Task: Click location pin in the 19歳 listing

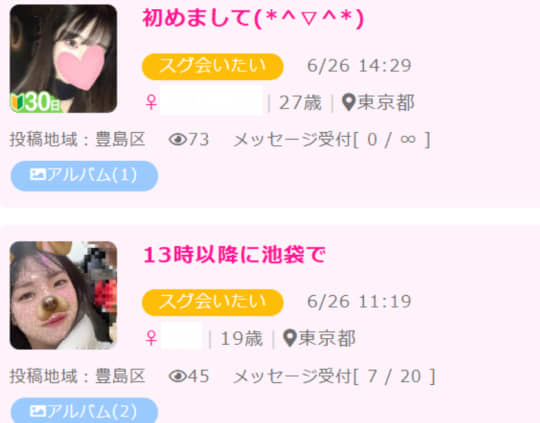Action: click(x=290, y=338)
